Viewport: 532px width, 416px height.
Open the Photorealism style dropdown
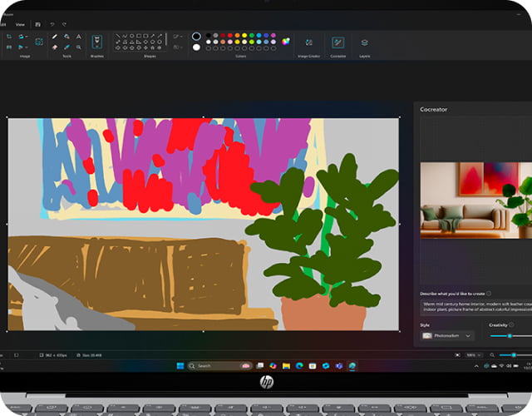point(447,335)
